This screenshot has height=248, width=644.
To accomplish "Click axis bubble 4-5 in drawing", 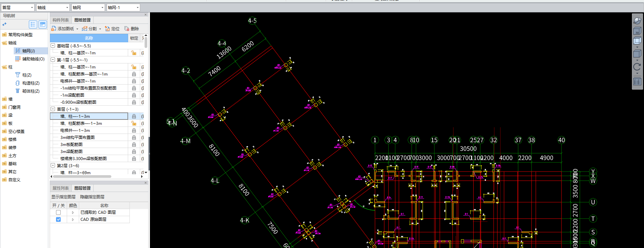I will [x=252, y=21].
